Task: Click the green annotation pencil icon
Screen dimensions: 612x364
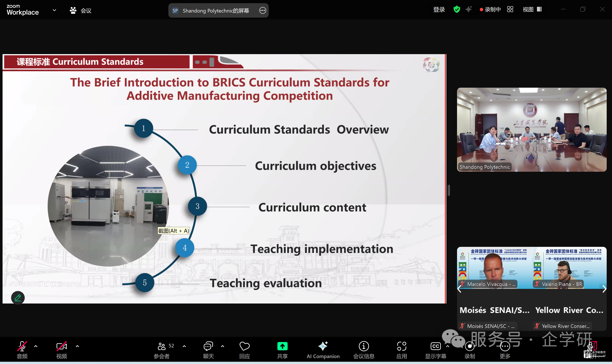Action: 18,298
